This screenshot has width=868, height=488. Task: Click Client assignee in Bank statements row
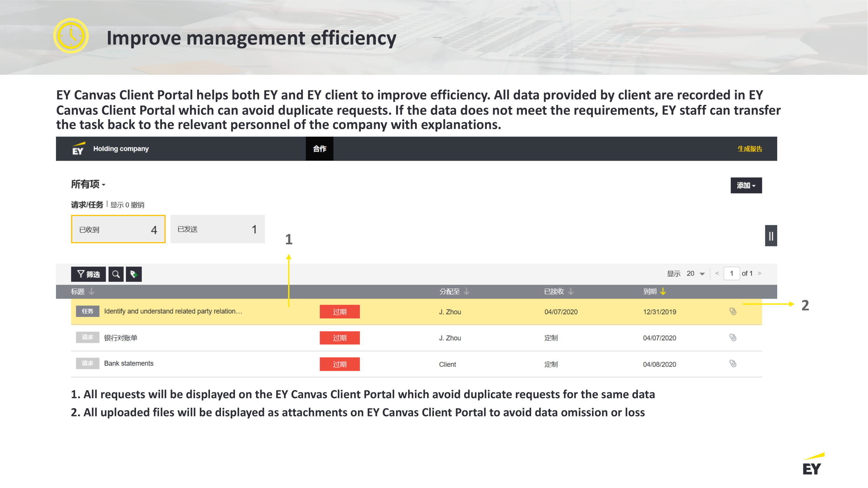pos(448,364)
